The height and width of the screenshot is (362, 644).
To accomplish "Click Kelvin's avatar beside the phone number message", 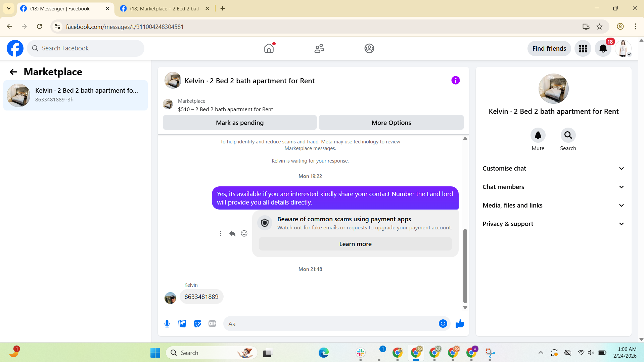I will click(170, 298).
